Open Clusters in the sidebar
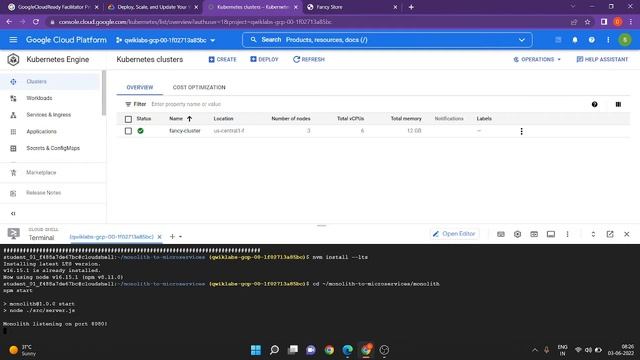 pyautogui.click(x=37, y=82)
